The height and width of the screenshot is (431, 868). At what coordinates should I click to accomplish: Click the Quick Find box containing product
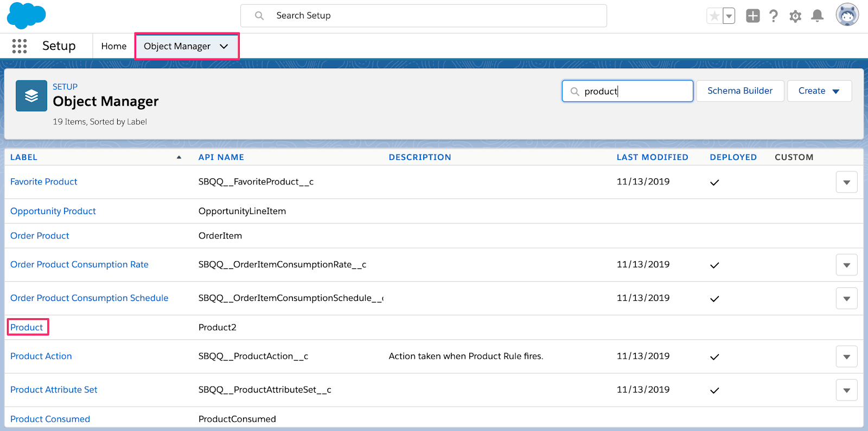tap(628, 91)
